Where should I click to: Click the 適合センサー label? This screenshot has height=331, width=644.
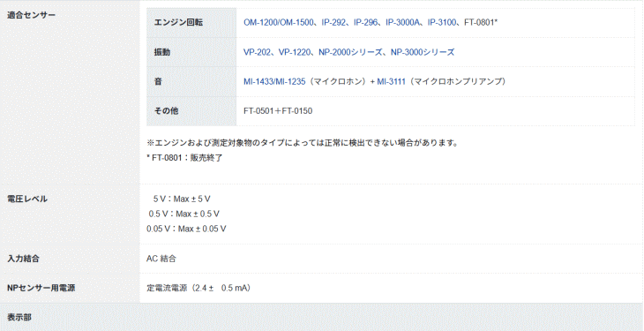point(31,15)
